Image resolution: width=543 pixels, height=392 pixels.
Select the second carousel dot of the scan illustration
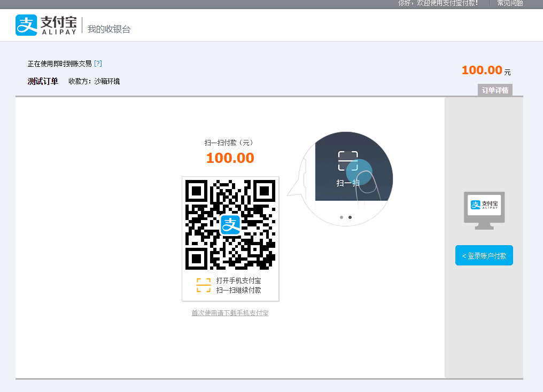pyautogui.click(x=350, y=217)
